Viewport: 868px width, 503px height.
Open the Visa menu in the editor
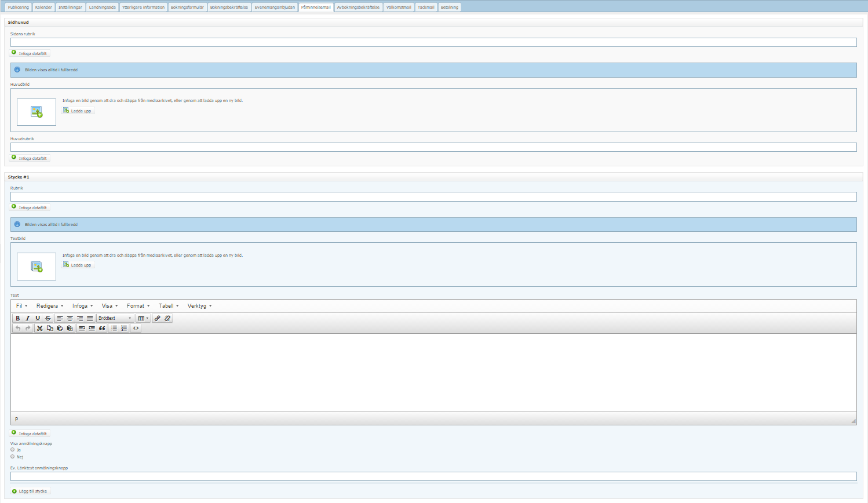click(110, 306)
